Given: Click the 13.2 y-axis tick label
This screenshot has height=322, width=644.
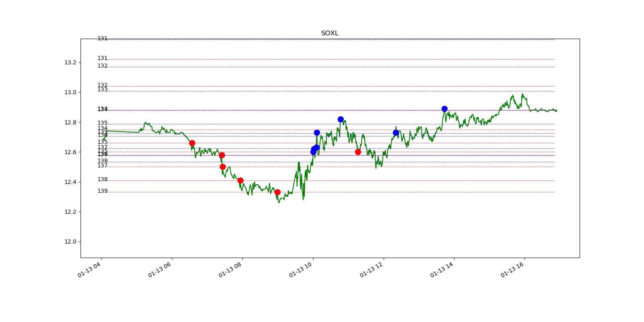Looking at the screenshot, I should click(x=70, y=62).
